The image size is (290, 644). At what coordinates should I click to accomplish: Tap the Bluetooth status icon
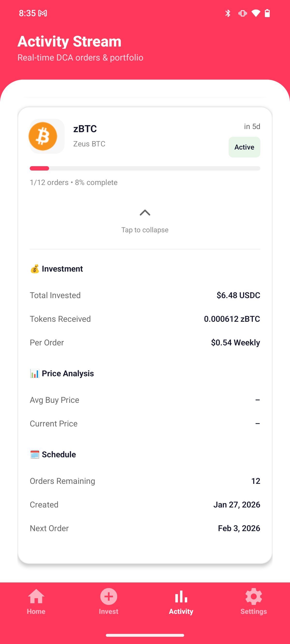[228, 13]
